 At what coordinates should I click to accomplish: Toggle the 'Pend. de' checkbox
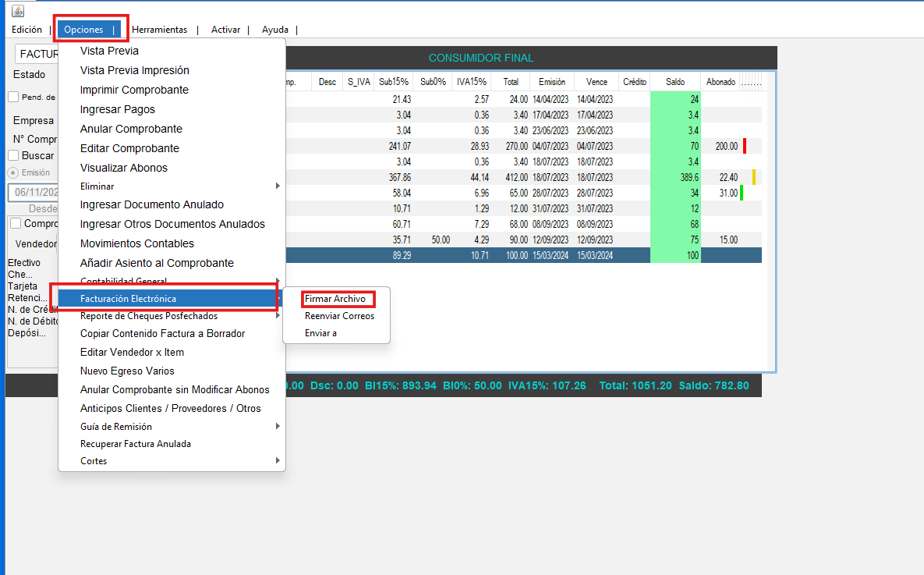[13, 97]
